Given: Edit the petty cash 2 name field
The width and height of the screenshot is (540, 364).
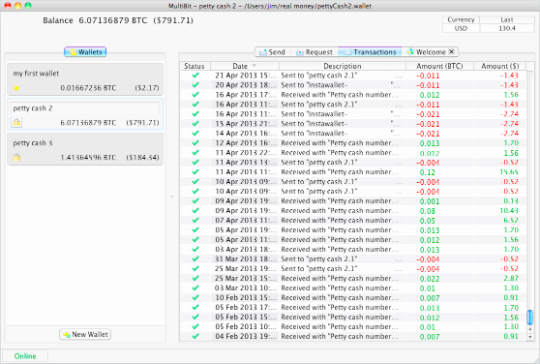Looking at the screenshot, I should [x=85, y=108].
